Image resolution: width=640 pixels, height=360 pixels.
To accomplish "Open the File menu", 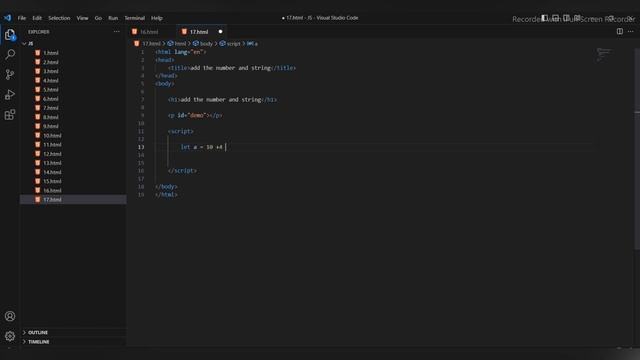I will pyautogui.click(x=22, y=18).
